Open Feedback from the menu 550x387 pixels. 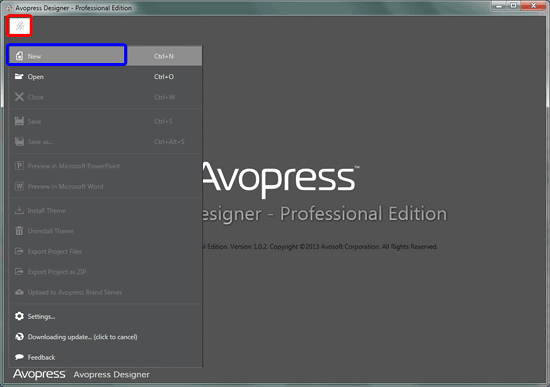click(x=105, y=357)
